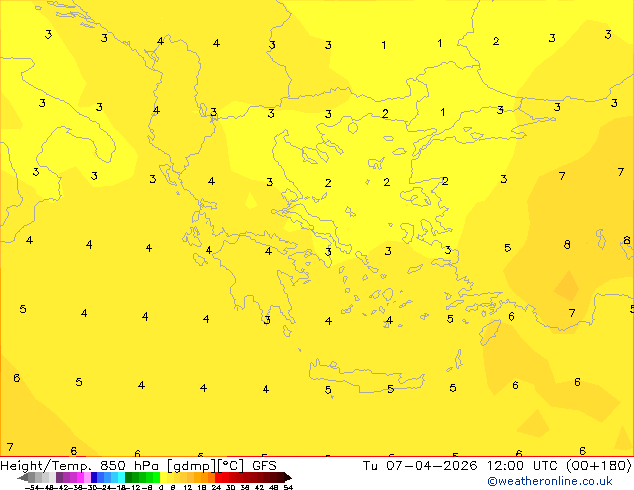The image size is (634, 490).
Task: Pick the cyan swatch in color scale
Action: click(x=121, y=477)
